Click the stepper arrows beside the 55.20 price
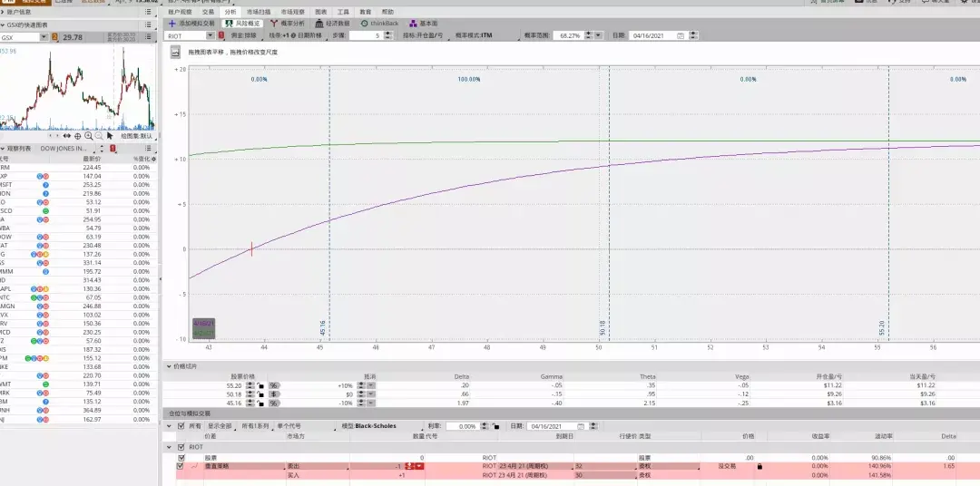 pyautogui.click(x=250, y=385)
